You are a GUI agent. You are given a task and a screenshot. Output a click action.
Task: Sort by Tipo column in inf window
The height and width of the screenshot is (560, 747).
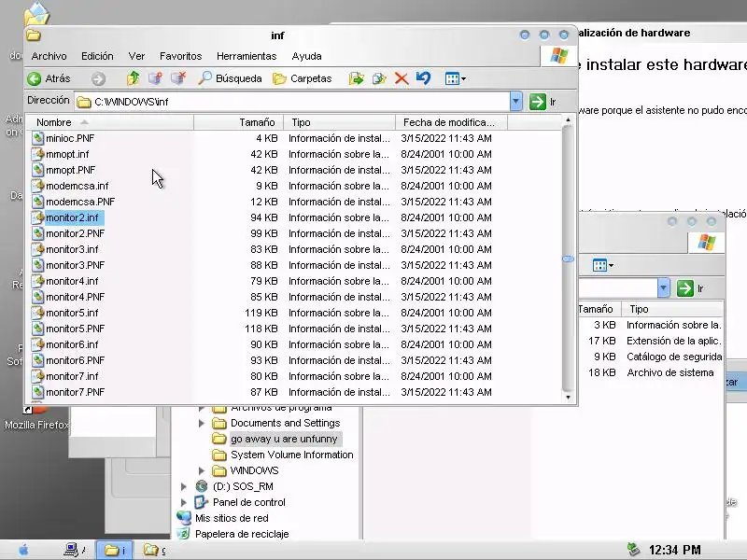click(x=339, y=122)
